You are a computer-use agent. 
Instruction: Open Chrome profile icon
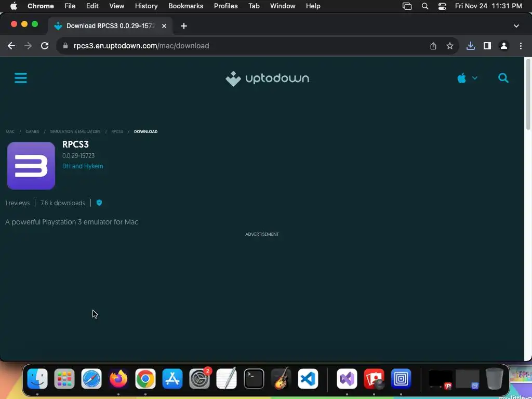coord(504,46)
